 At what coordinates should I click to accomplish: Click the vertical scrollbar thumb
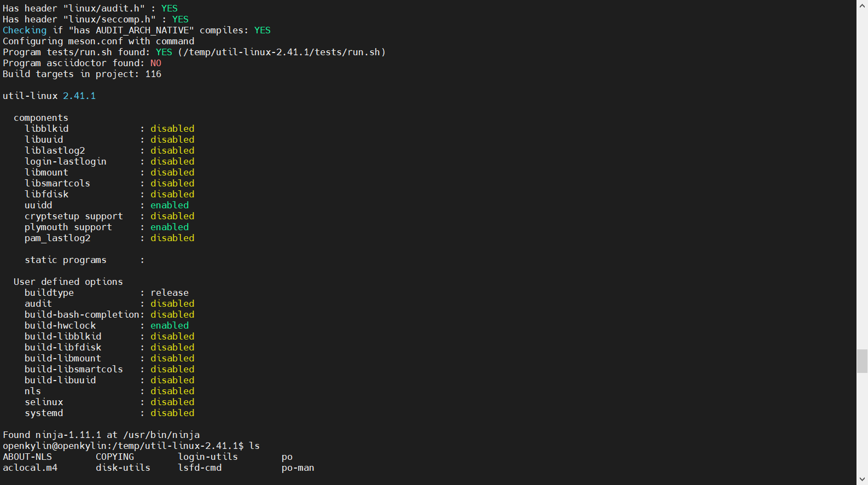(x=862, y=361)
